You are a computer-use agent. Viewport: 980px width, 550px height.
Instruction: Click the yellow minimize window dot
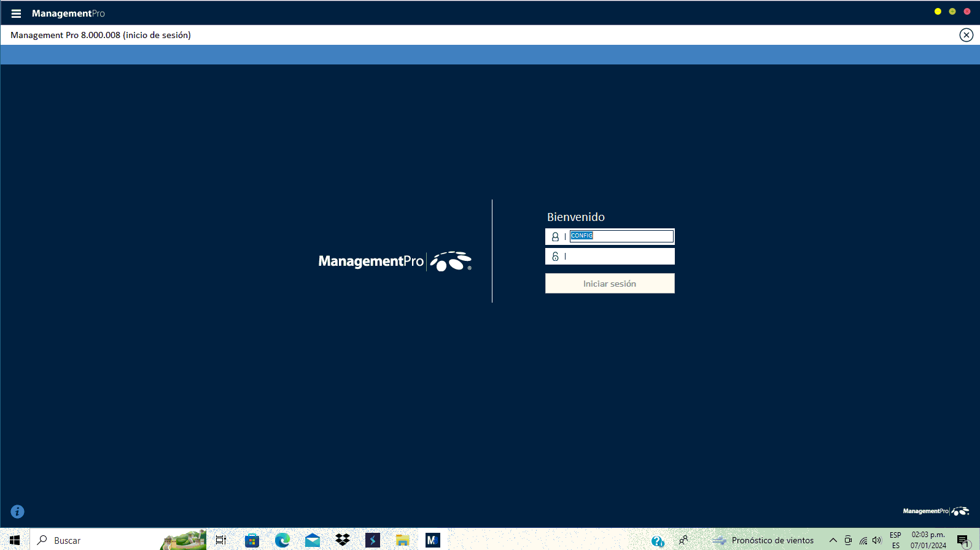pos(938,12)
